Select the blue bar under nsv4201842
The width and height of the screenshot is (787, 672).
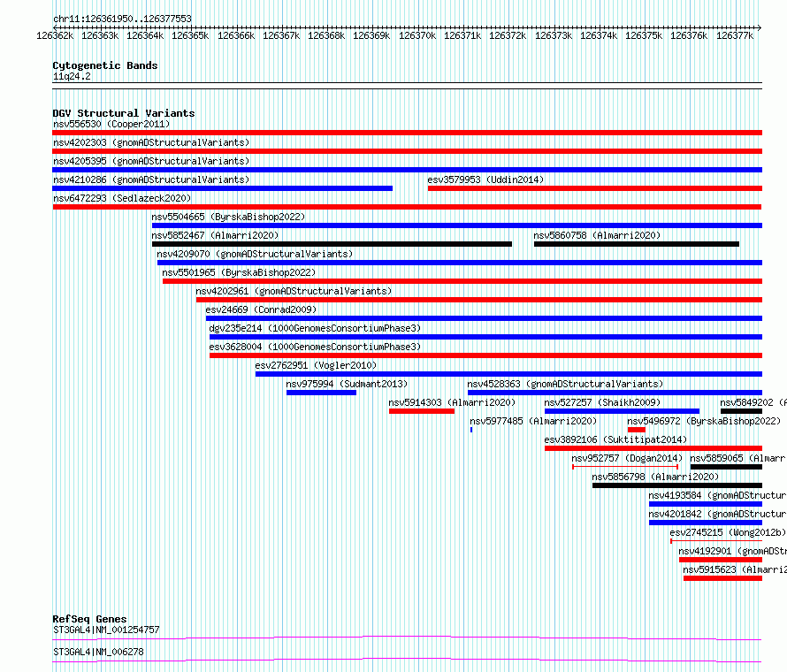coord(706,523)
